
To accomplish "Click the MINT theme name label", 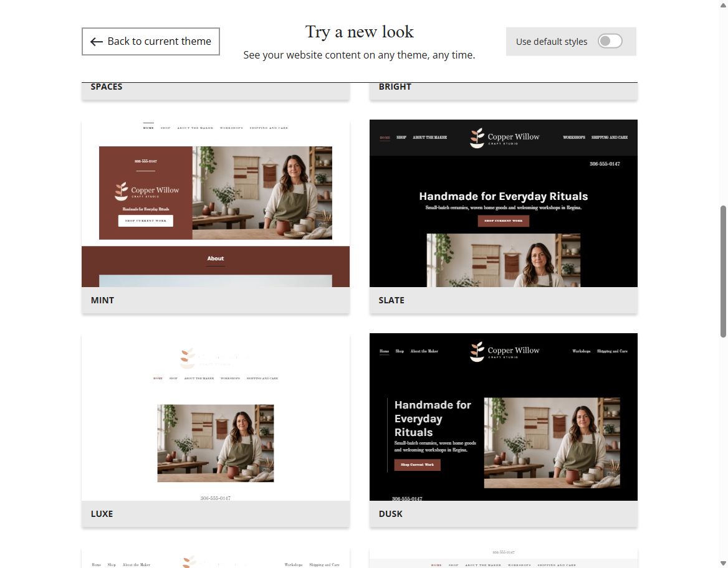I will [103, 300].
